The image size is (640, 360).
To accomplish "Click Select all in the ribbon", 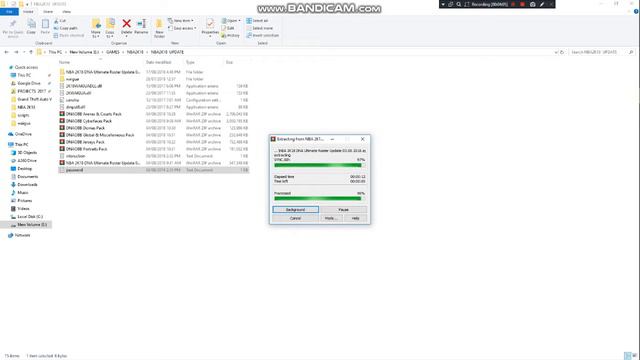I will pos(257,21).
